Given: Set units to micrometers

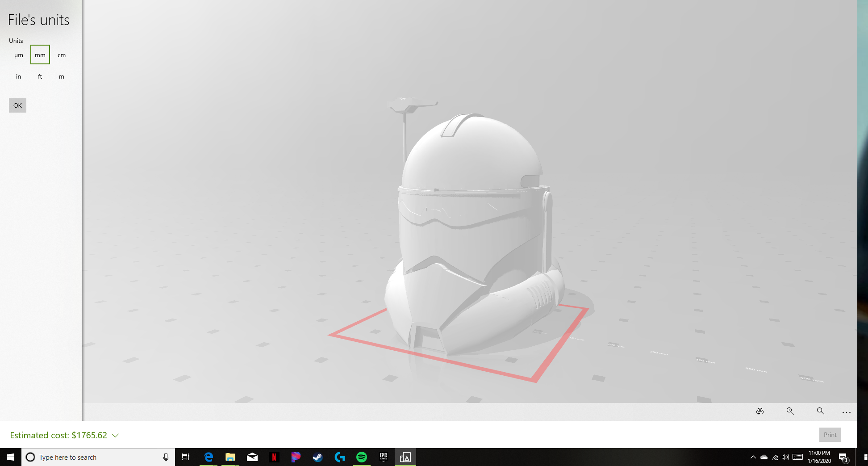Looking at the screenshot, I should pyautogui.click(x=18, y=55).
